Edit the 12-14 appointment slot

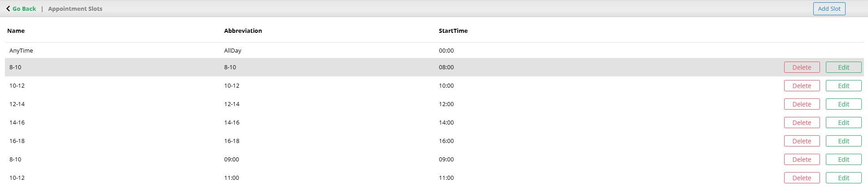(843, 104)
